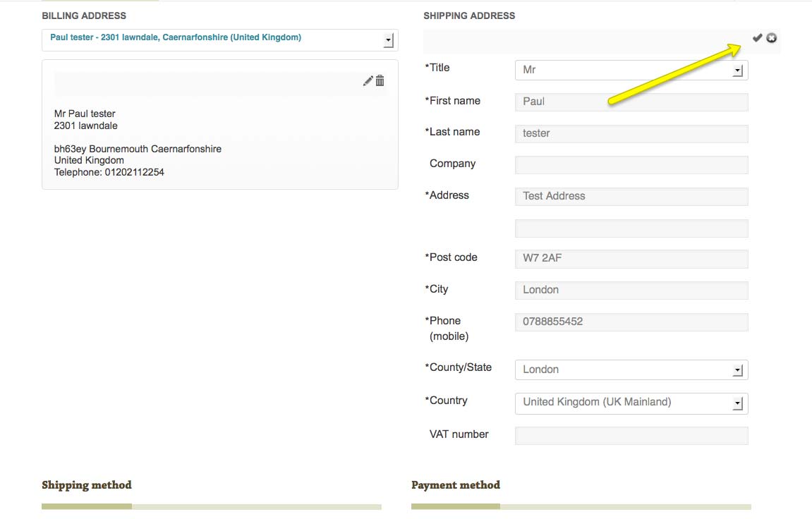Click the billing address details card
This screenshot has height=519, width=812.
point(219,142)
